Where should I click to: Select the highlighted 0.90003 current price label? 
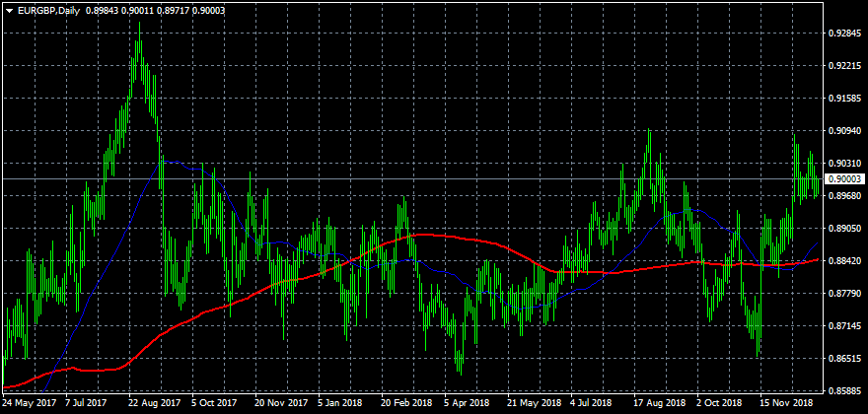click(846, 178)
